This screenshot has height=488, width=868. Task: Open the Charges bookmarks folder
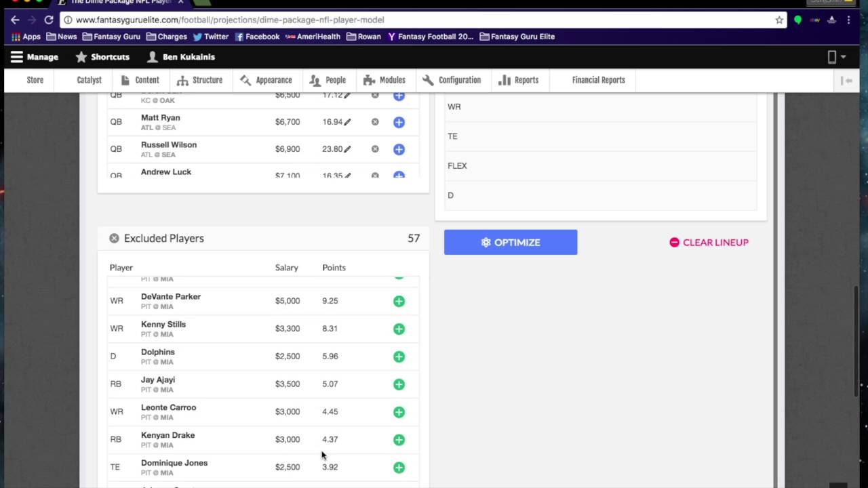pyautogui.click(x=167, y=37)
